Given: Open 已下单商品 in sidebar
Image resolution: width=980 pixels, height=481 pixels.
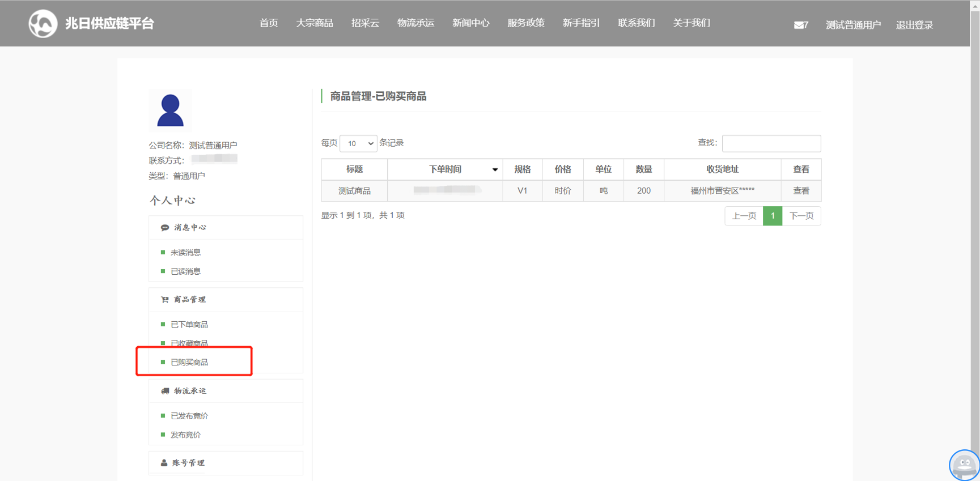Looking at the screenshot, I should tap(189, 325).
